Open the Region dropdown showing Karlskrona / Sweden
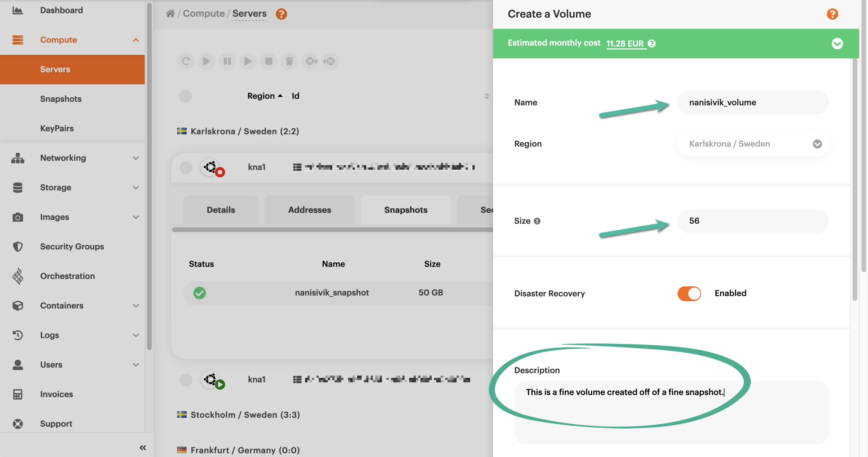 pyautogui.click(x=753, y=144)
